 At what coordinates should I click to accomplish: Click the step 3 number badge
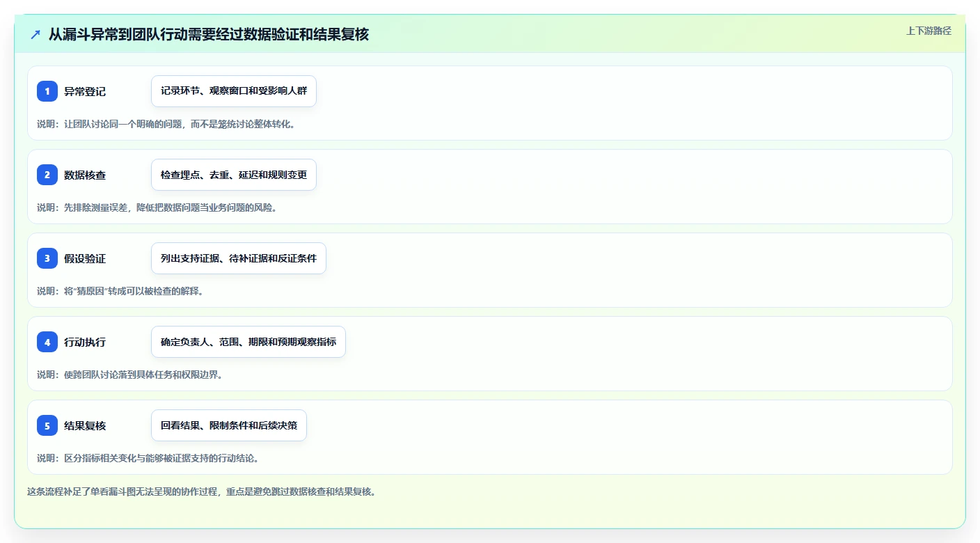tap(47, 258)
